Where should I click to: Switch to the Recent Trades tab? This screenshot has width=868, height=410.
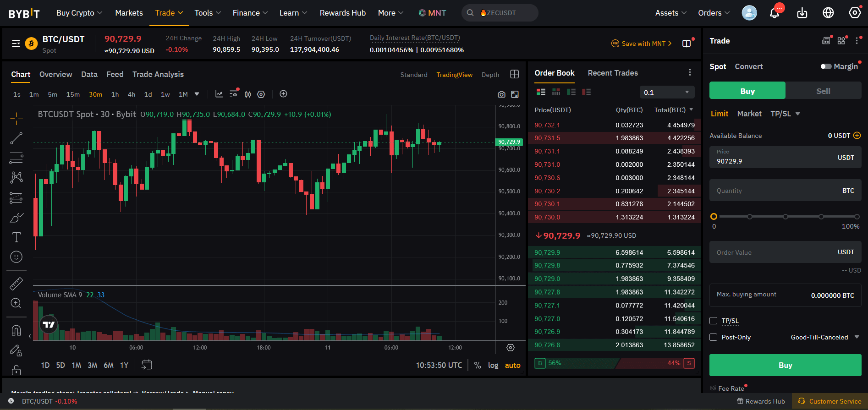612,73
